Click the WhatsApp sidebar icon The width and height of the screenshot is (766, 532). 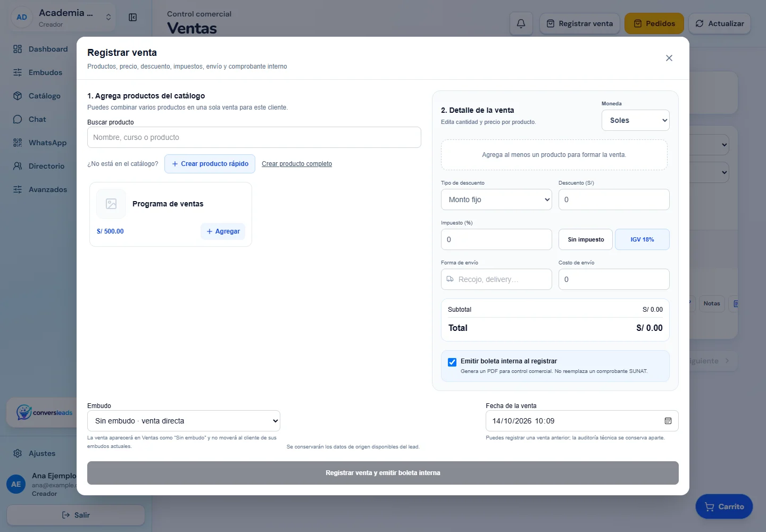[x=18, y=143]
